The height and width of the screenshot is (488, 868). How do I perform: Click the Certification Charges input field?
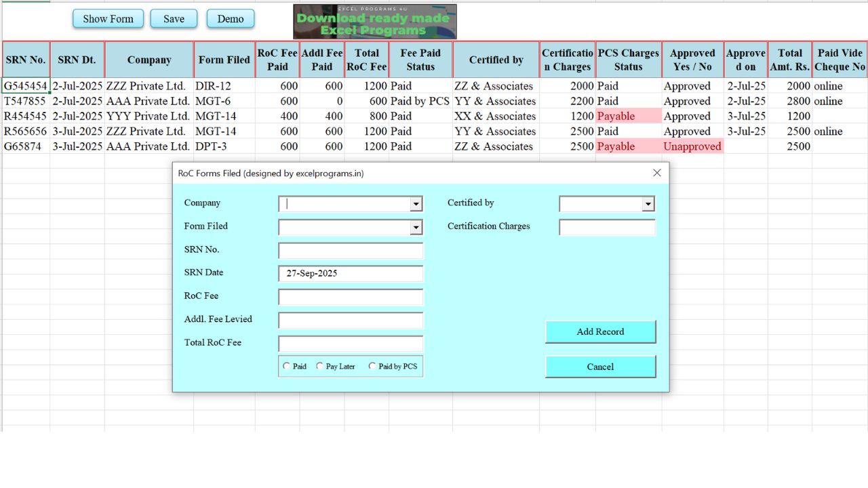point(608,227)
